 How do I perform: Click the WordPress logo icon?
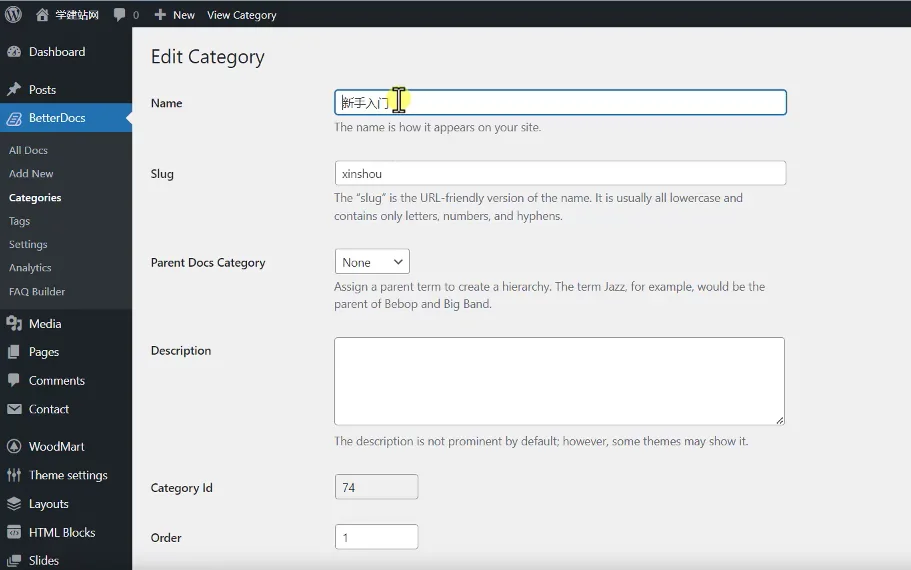13,15
